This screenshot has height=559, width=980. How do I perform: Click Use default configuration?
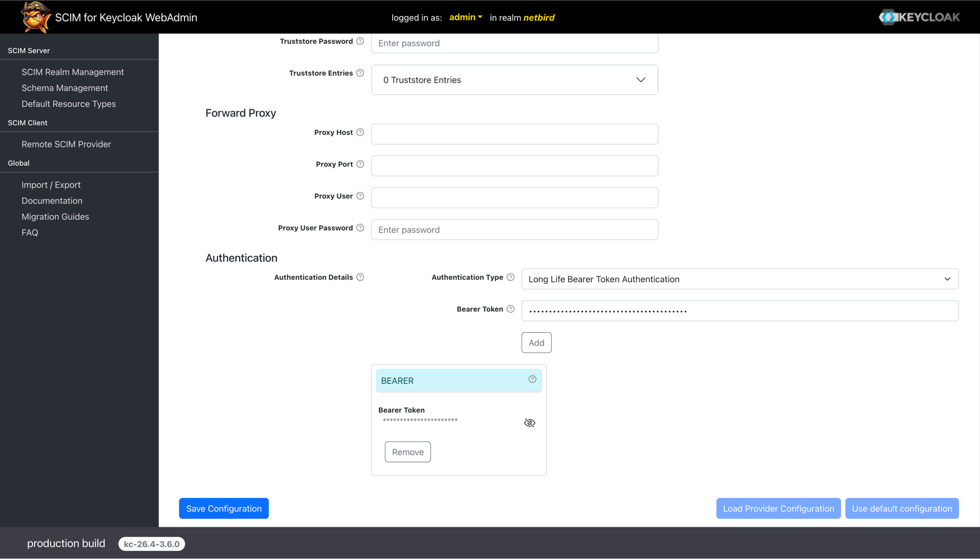coord(902,508)
